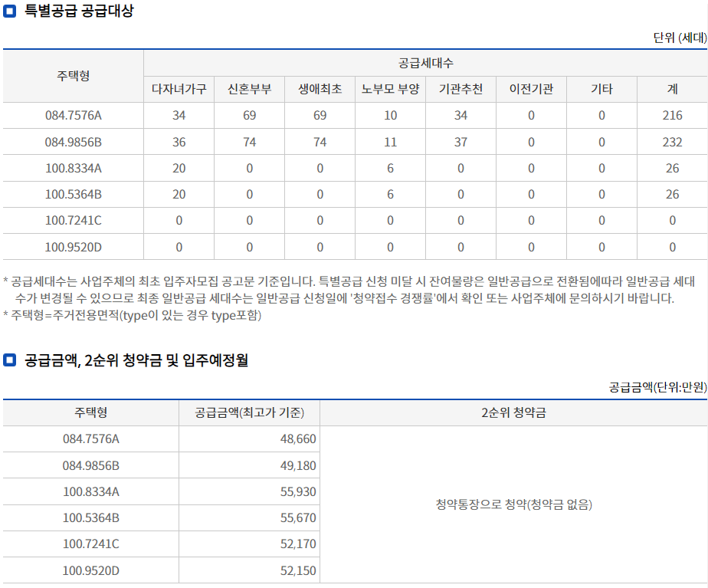Click the '공급세대수' group header
Viewport: 708px width, 588px height.
pos(425,63)
